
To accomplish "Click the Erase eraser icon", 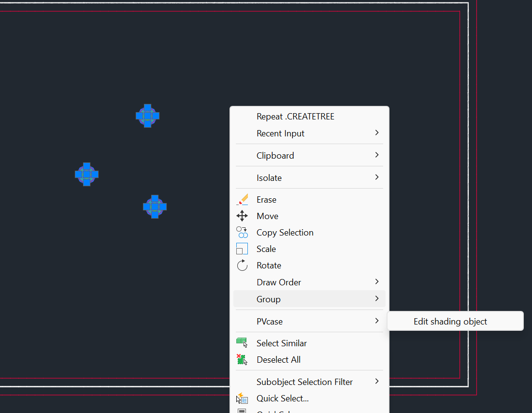I will [x=242, y=200].
